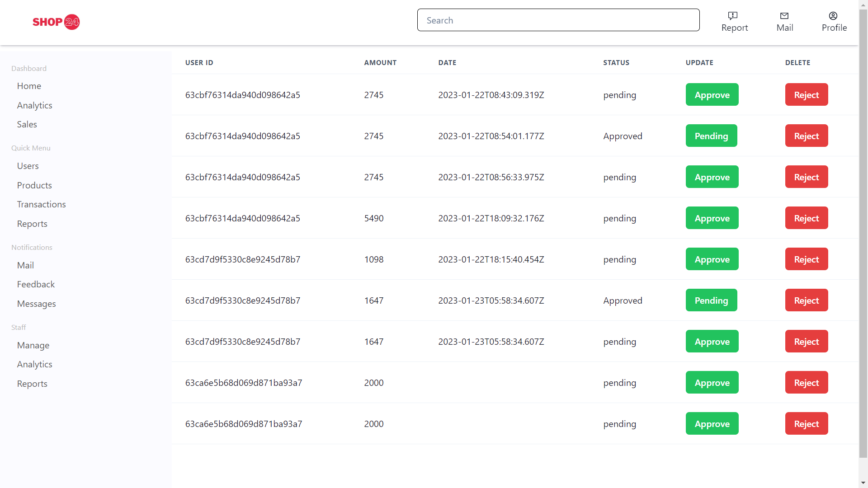Open Messages in the sidebar

pyautogui.click(x=37, y=304)
